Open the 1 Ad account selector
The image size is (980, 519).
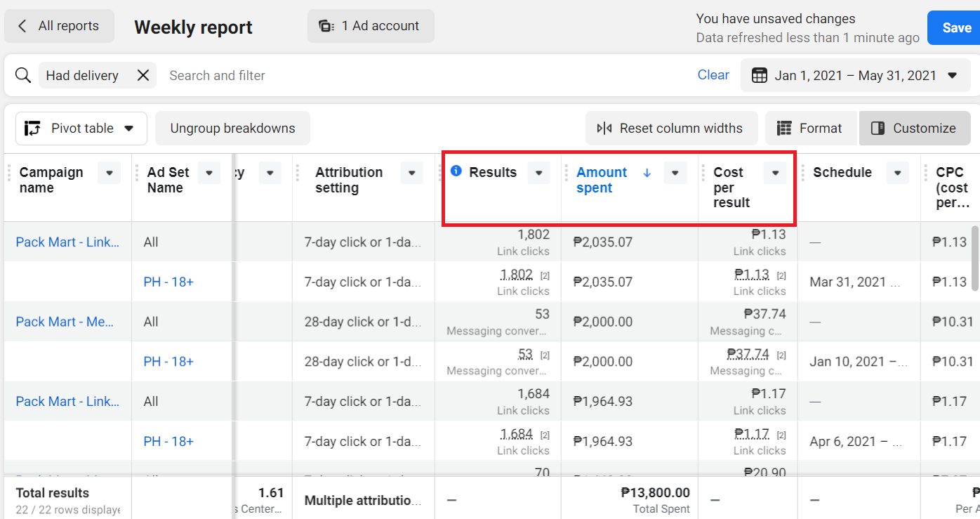coord(371,26)
